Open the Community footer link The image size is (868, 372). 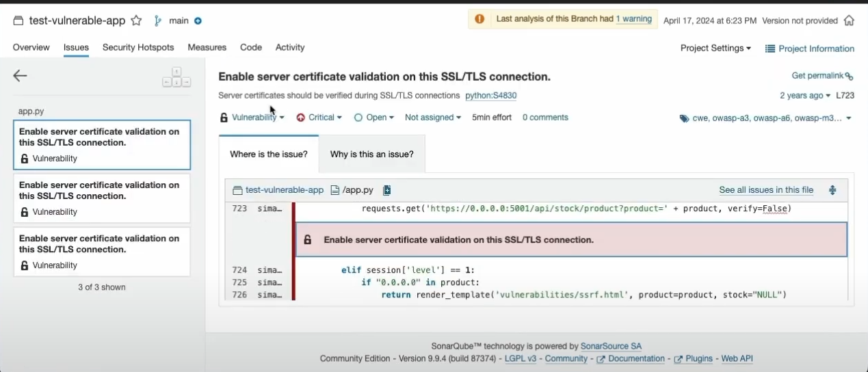(x=566, y=358)
